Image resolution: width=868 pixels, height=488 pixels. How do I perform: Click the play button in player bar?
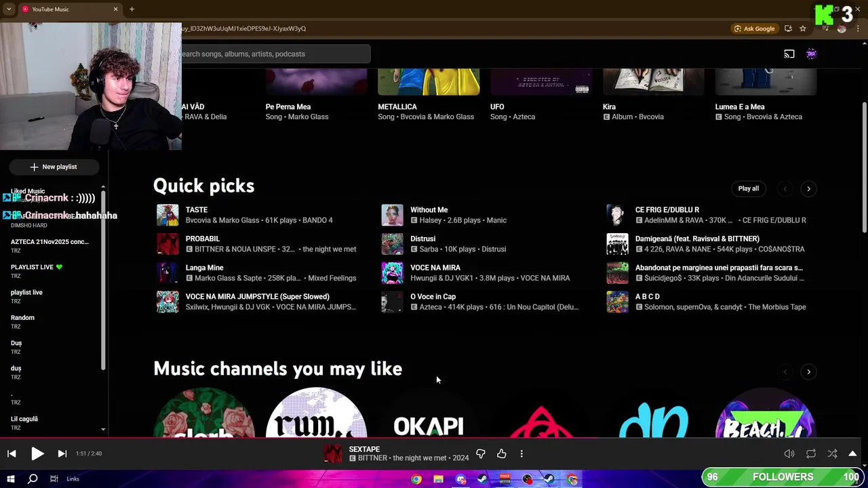(37, 453)
